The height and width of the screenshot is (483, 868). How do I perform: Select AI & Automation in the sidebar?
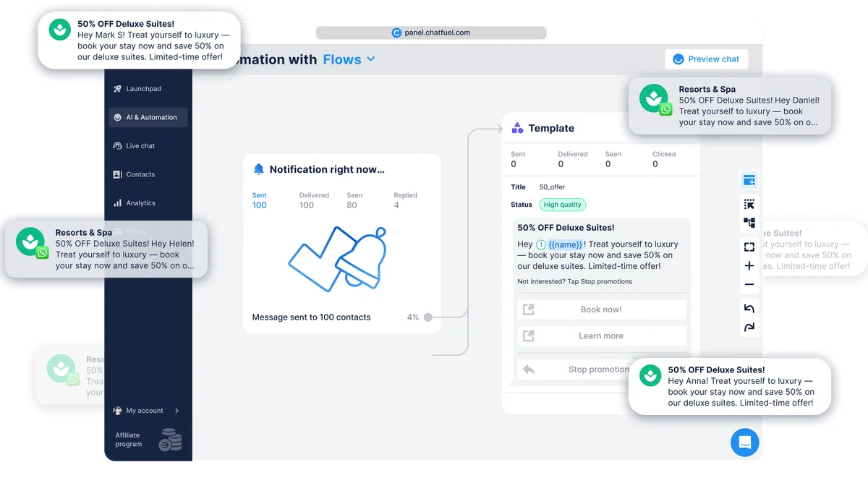(x=148, y=116)
